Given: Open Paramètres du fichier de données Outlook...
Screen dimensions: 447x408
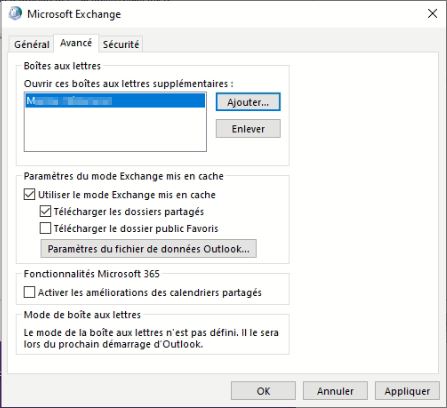Looking at the screenshot, I should (148, 249).
